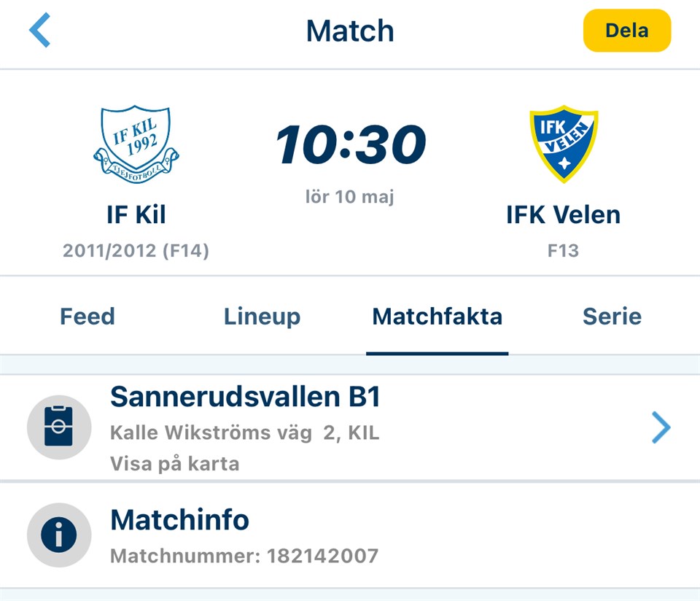
Task: Switch to the Feed tab
Action: pos(87,317)
